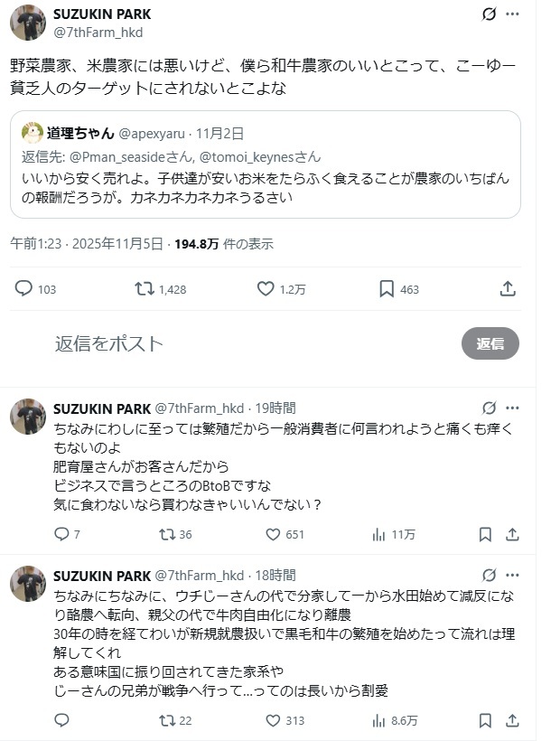The width and height of the screenshot is (560, 741).
Task: Bookmark the main post with 463 saves
Action: 387,289
